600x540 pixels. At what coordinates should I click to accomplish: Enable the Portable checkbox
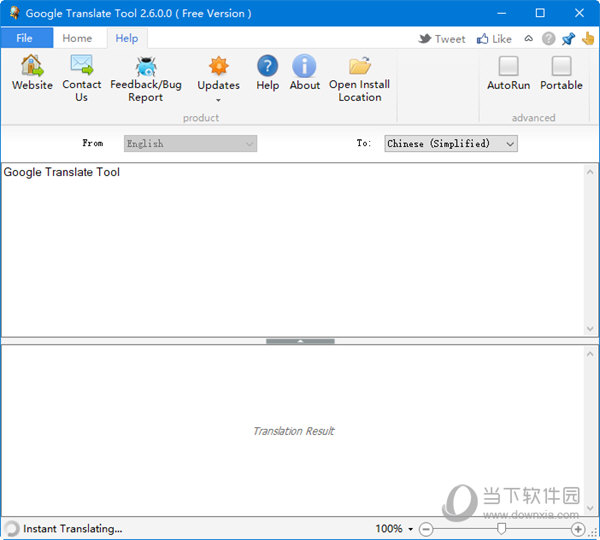pos(561,66)
